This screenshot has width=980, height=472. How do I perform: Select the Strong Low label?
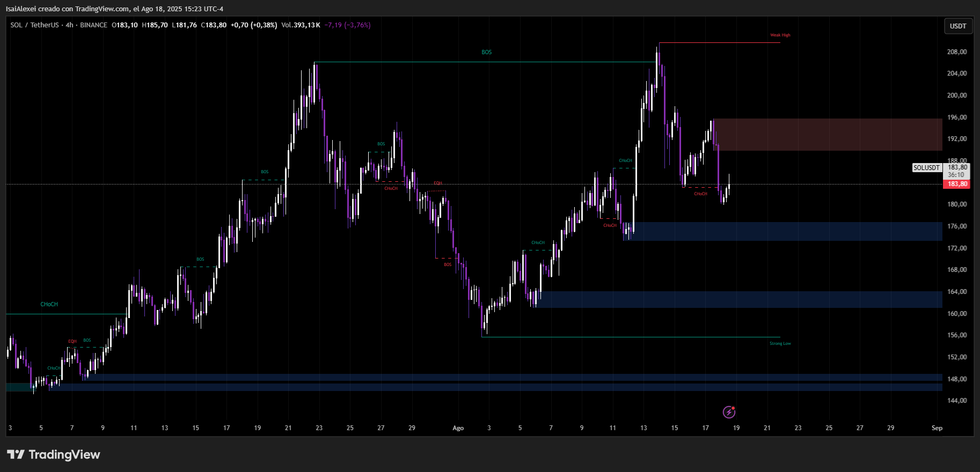[x=780, y=344]
